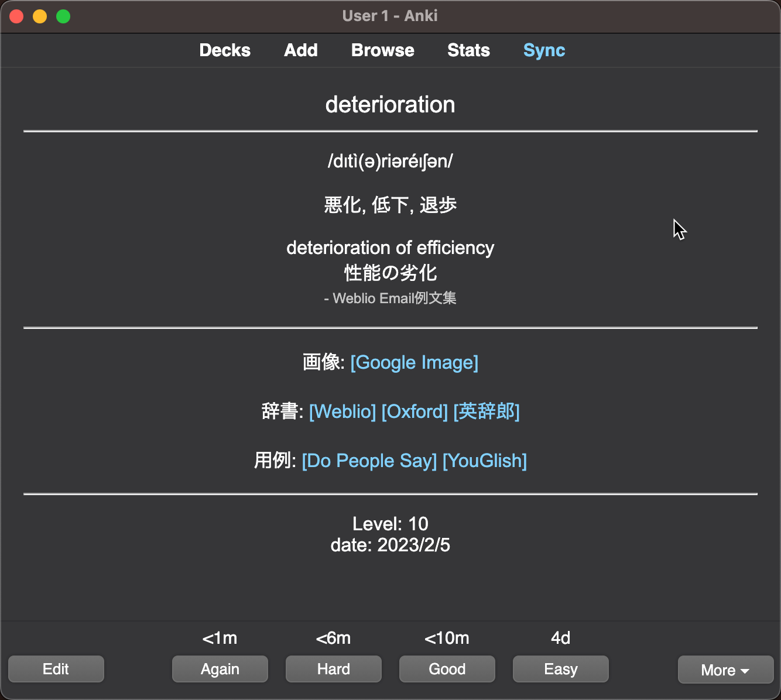Close the Anki window with red button
This screenshot has height=700, width=781.
[16, 16]
